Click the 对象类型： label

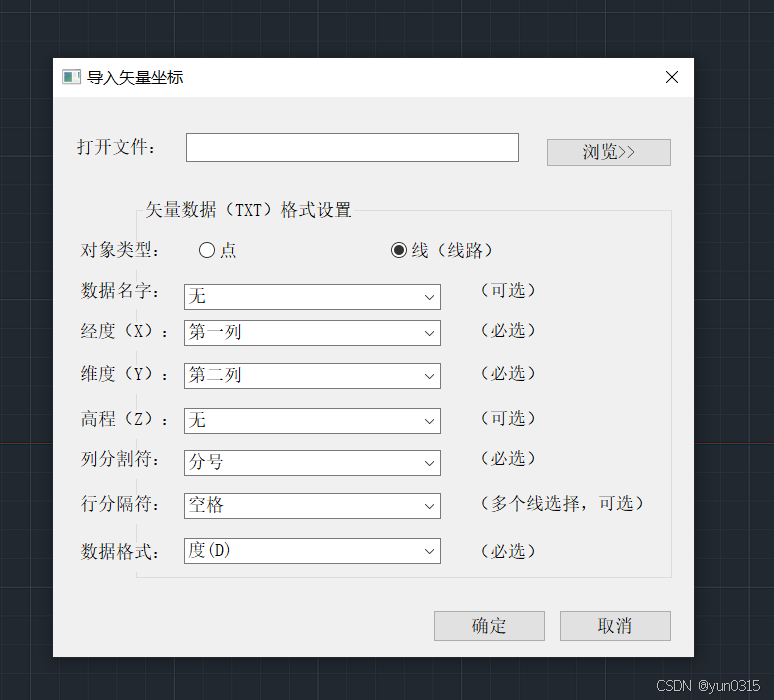click(x=120, y=250)
